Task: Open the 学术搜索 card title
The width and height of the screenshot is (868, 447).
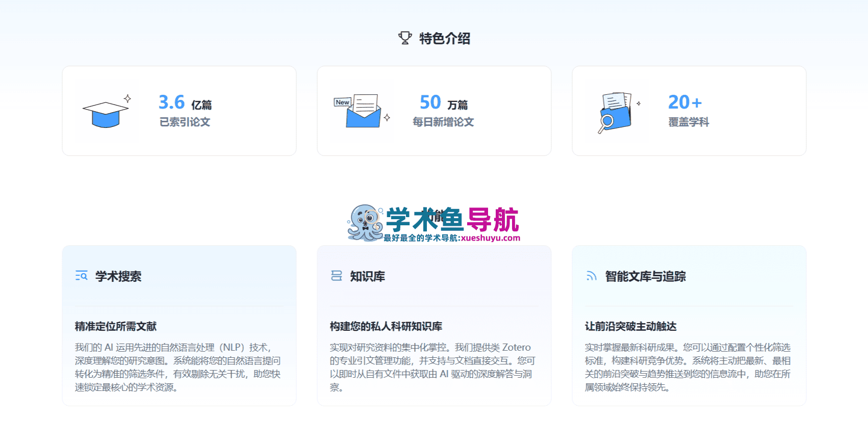Action: click(118, 276)
